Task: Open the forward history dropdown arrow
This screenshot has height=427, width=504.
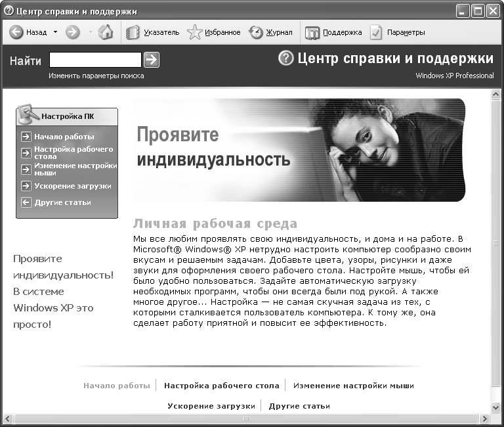Action: coord(91,32)
